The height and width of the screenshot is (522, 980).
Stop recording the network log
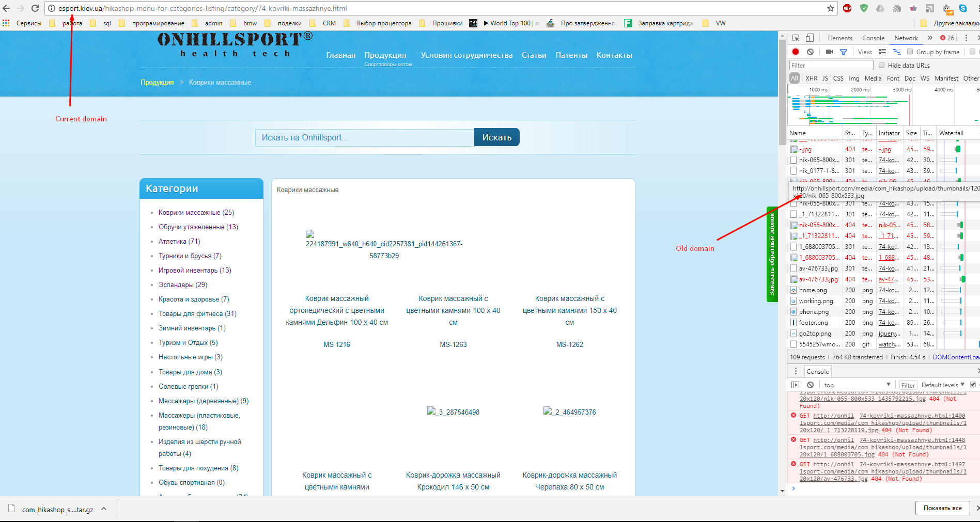coord(796,52)
